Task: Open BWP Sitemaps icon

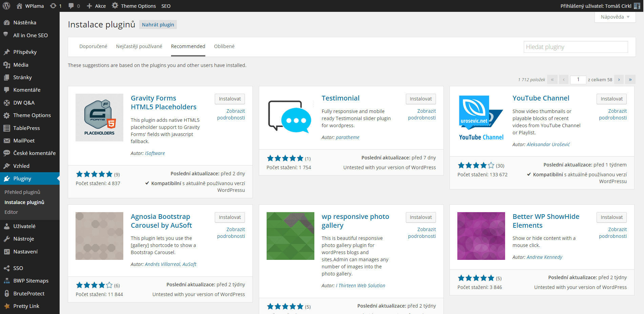Action: [6, 281]
